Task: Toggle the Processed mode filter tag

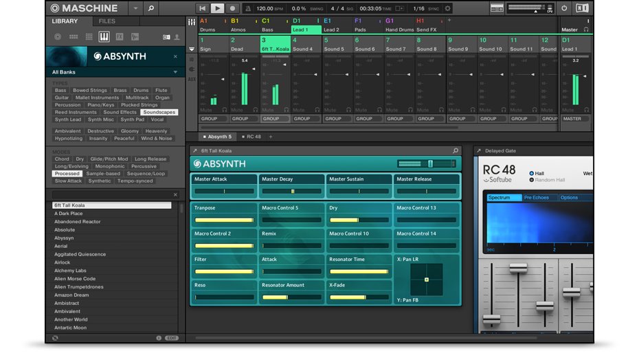Action: [67, 174]
